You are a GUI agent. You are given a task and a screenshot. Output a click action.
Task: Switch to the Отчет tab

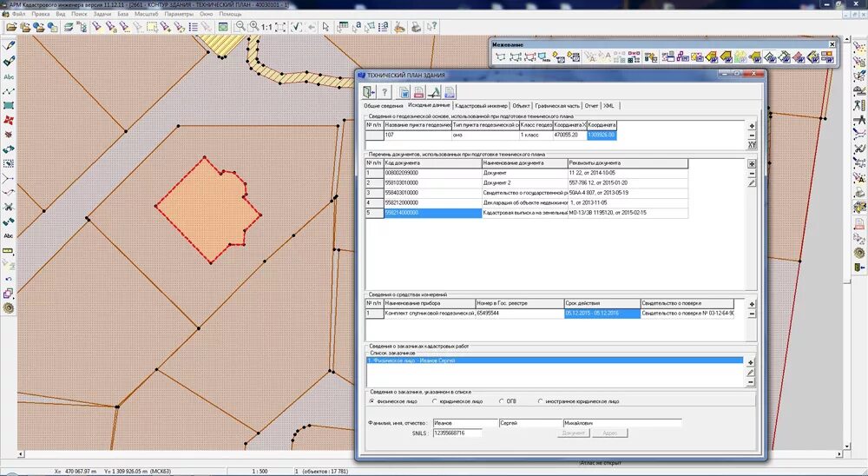592,106
